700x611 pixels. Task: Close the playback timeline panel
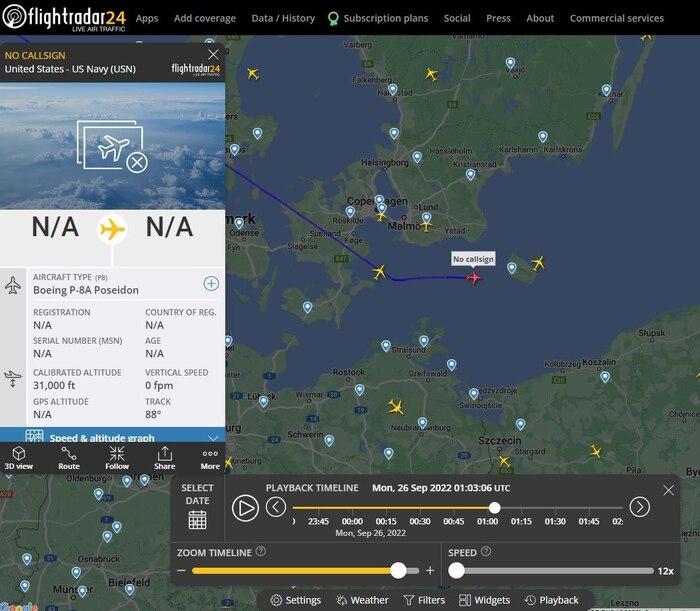(x=668, y=490)
